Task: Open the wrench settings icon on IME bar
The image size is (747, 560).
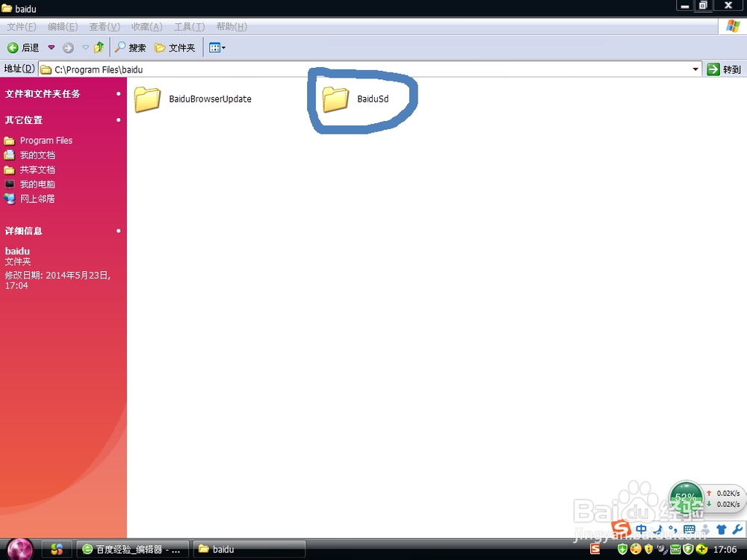Action: (x=737, y=529)
